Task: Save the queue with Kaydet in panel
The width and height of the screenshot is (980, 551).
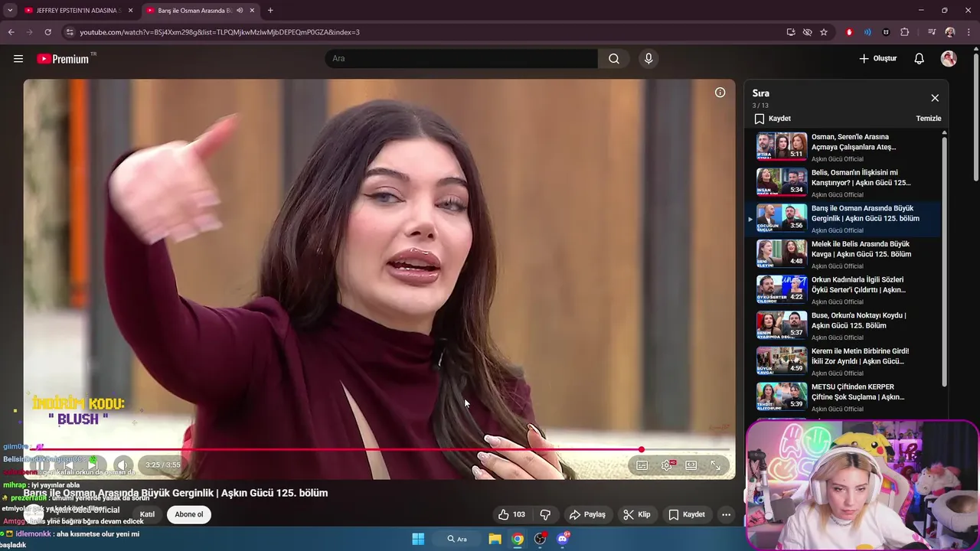Action: (773, 119)
